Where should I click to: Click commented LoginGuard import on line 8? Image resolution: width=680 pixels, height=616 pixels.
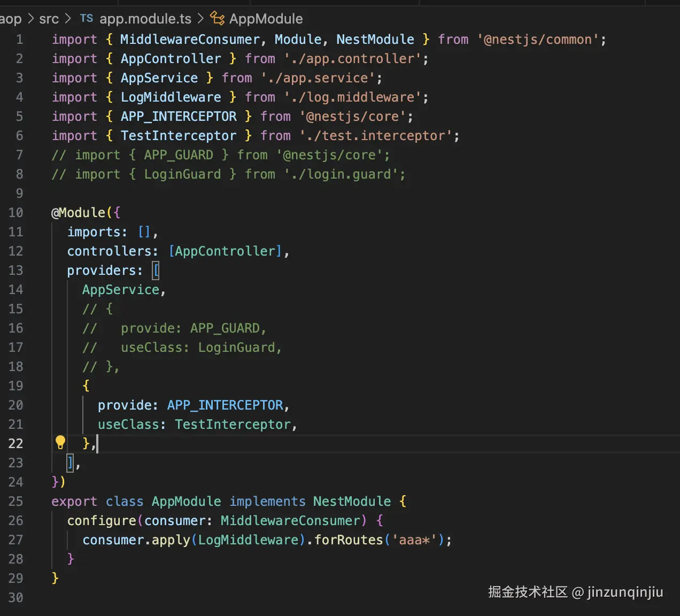[x=228, y=174]
